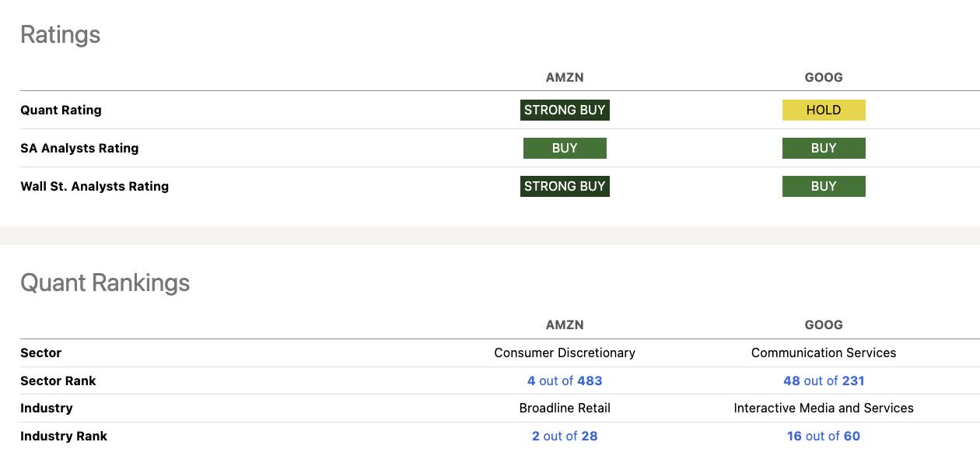Select AMZN column header in Quant Rankings
The image size is (980, 470).
point(565,324)
